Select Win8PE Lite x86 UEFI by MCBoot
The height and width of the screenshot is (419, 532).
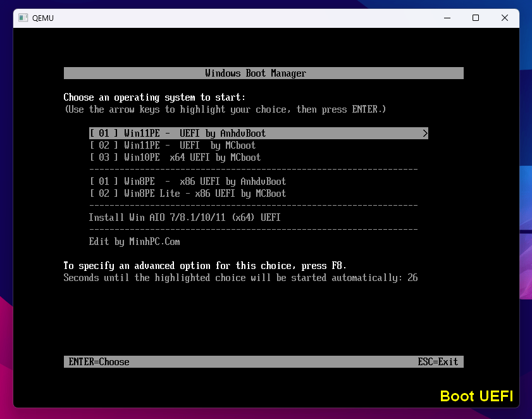[x=188, y=194]
